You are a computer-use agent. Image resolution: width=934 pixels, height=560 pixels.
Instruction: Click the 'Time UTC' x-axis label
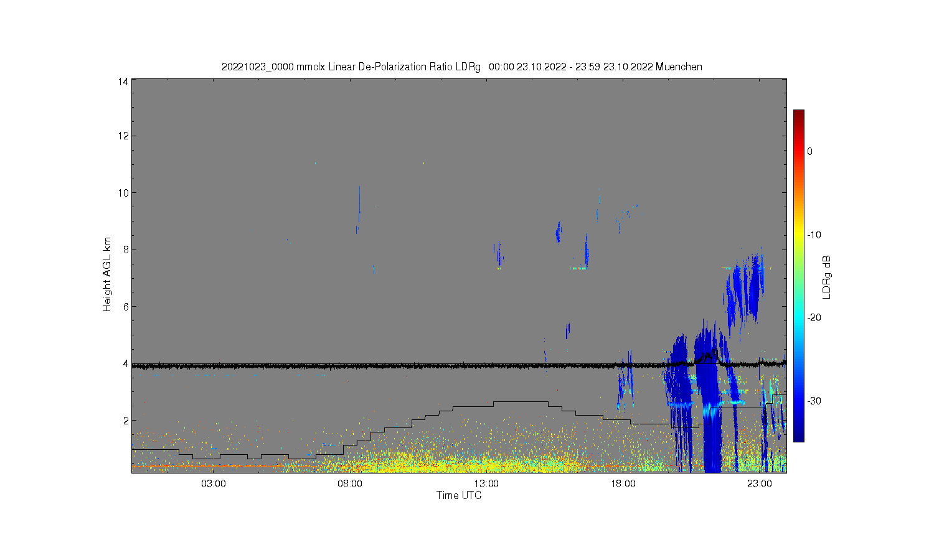(459, 495)
